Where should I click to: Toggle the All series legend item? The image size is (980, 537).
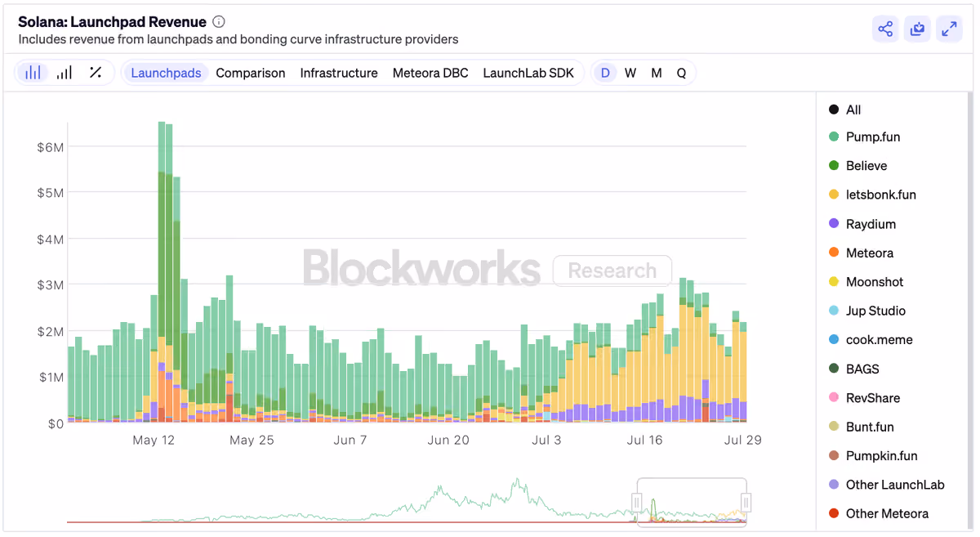[x=845, y=110]
